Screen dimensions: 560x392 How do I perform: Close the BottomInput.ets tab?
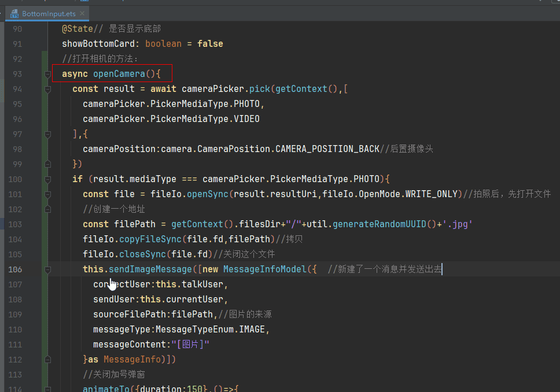pyautogui.click(x=83, y=13)
